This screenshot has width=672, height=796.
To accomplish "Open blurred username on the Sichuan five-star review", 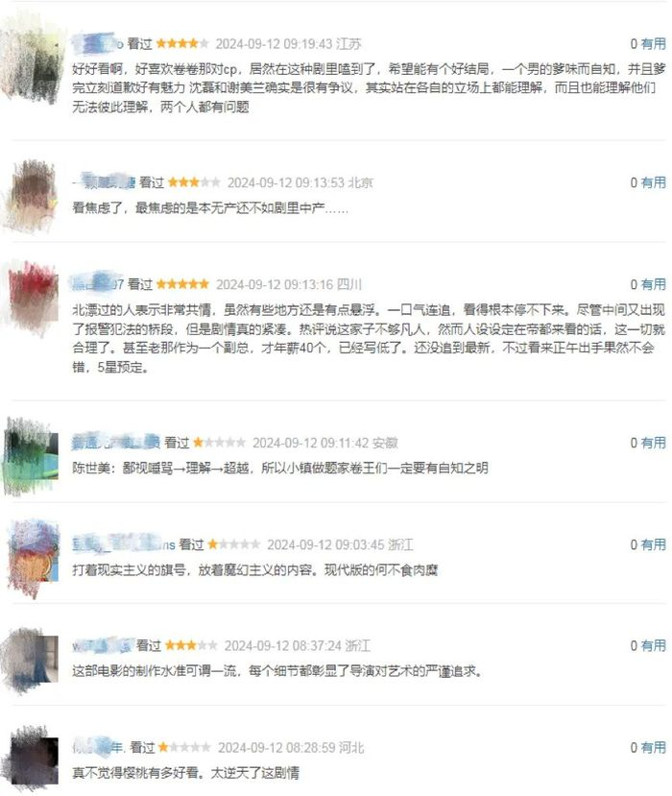I will 98,284.
